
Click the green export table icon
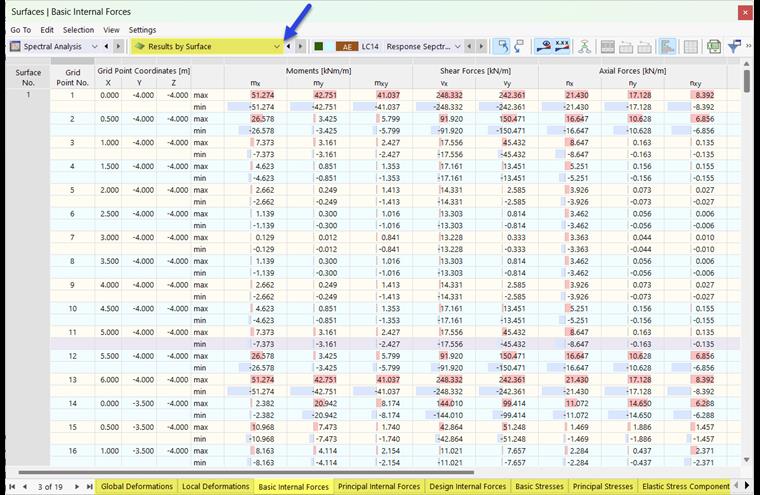(x=713, y=47)
